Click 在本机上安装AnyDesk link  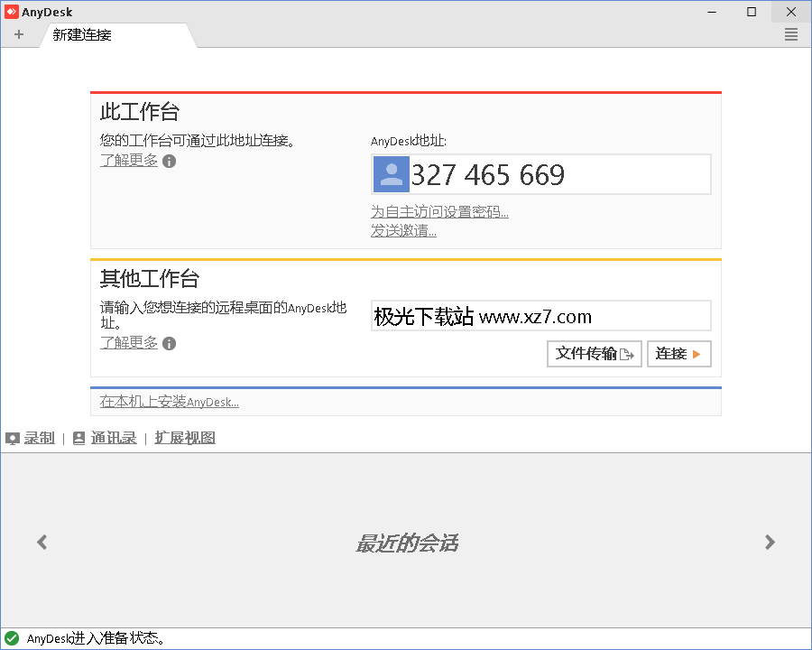pos(171,401)
